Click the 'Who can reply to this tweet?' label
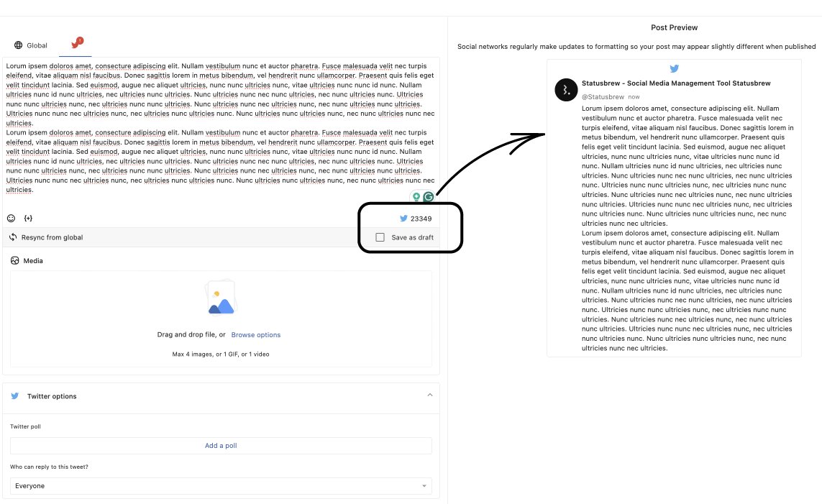 pos(50,467)
